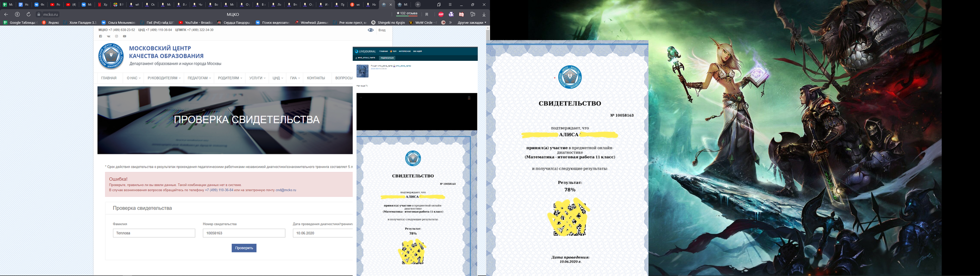Open the ABP ad blocker extension
This screenshot has height=276, width=980.
(441, 14)
